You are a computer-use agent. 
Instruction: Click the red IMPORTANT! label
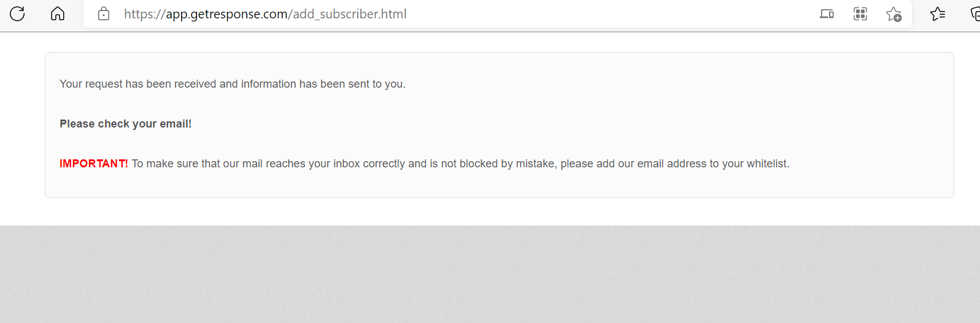94,164
